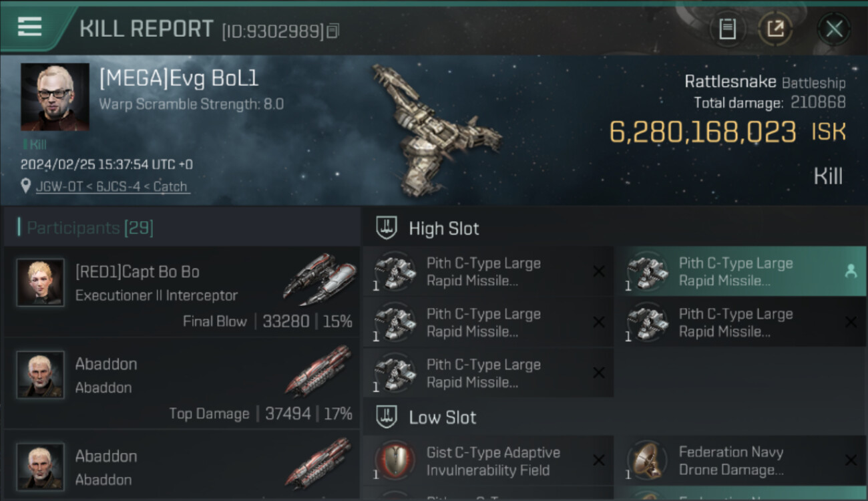868x501 pixels.
Task: Click the Federation Navy Drone Damage icon
Action: click(x=648, y=462)
